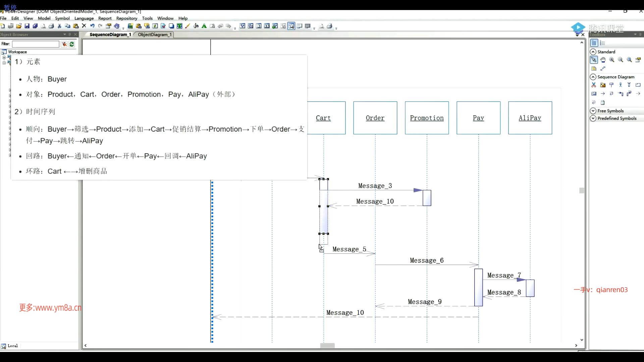Click the Zoom In toolbox tool
The image size is (644, 362).
pyautogui.click(x=612, y=60)
